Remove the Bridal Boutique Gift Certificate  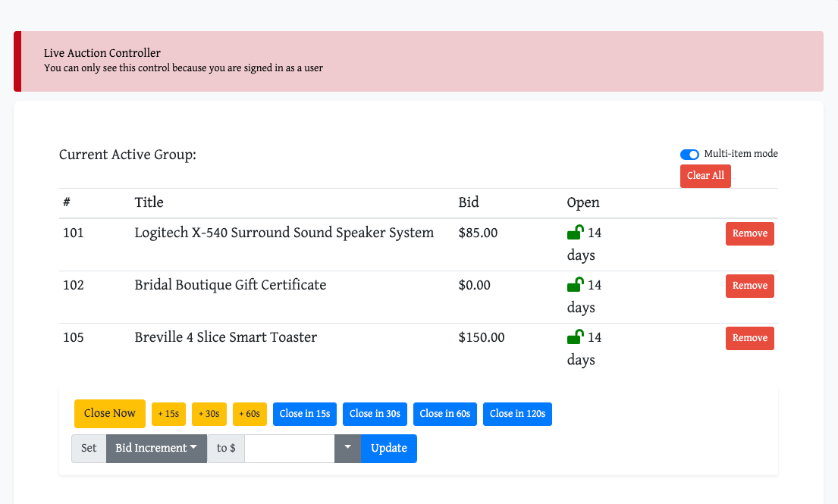pyautogui.click(x=750, y=286)
